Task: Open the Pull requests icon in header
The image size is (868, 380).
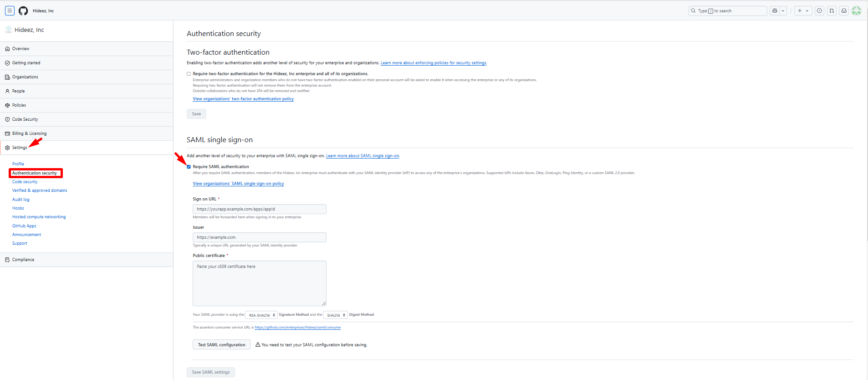Action: [x=832, y=11]
